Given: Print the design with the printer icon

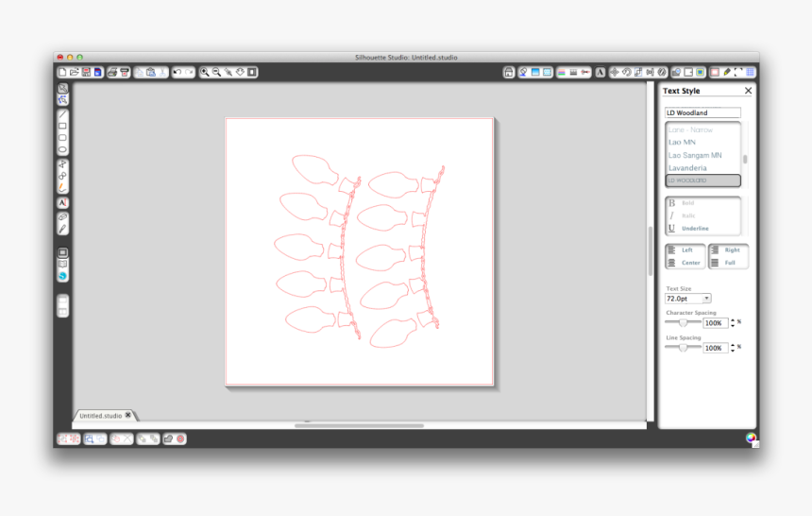Looking at the screenshot, I should (x=112, y=72).
